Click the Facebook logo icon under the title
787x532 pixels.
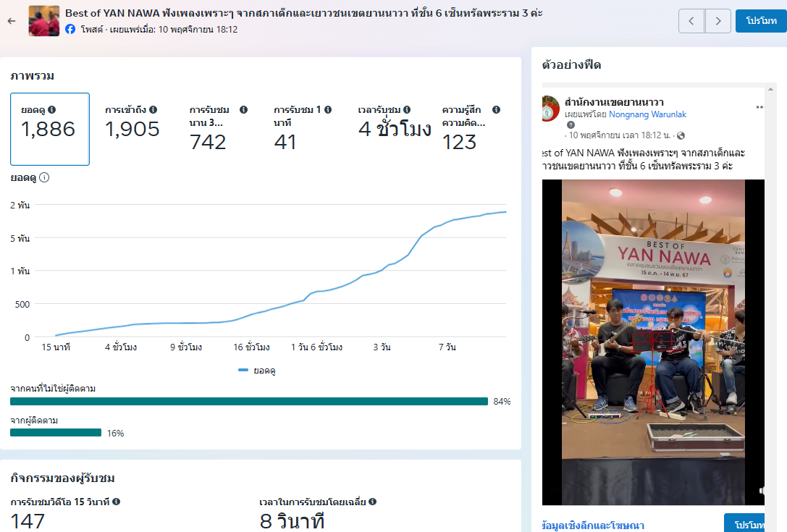click(x=70, y=29)
